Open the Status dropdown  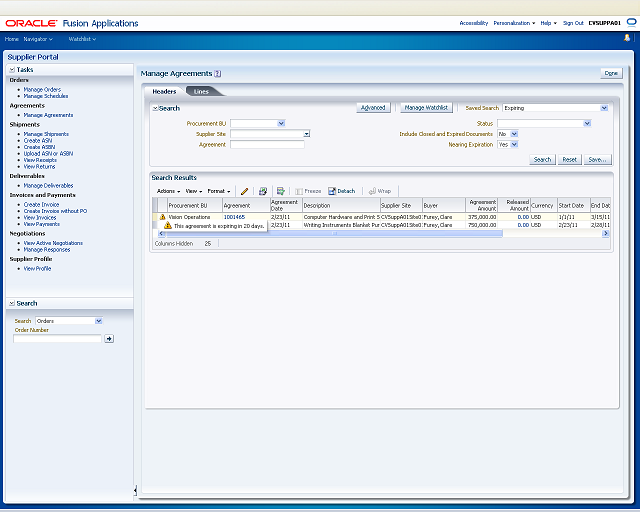[x=587, y=123]
